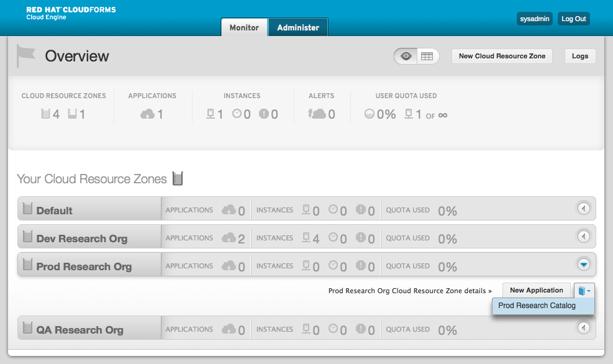Image resolution: width=613 pixels, height=364 pixels.
Task: Switch to table filter view toggle
Action: tap(427, 56)
